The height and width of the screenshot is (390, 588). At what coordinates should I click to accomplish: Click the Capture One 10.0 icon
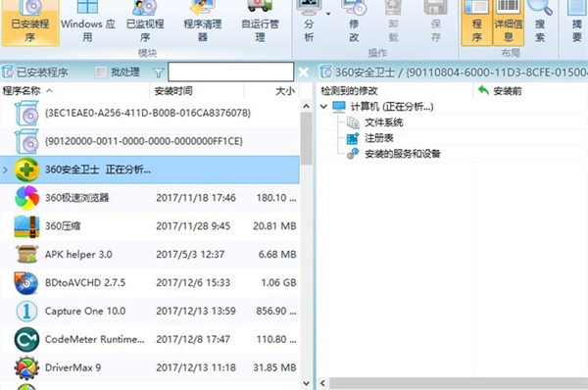pyautogui.click(x=26, y=311)
